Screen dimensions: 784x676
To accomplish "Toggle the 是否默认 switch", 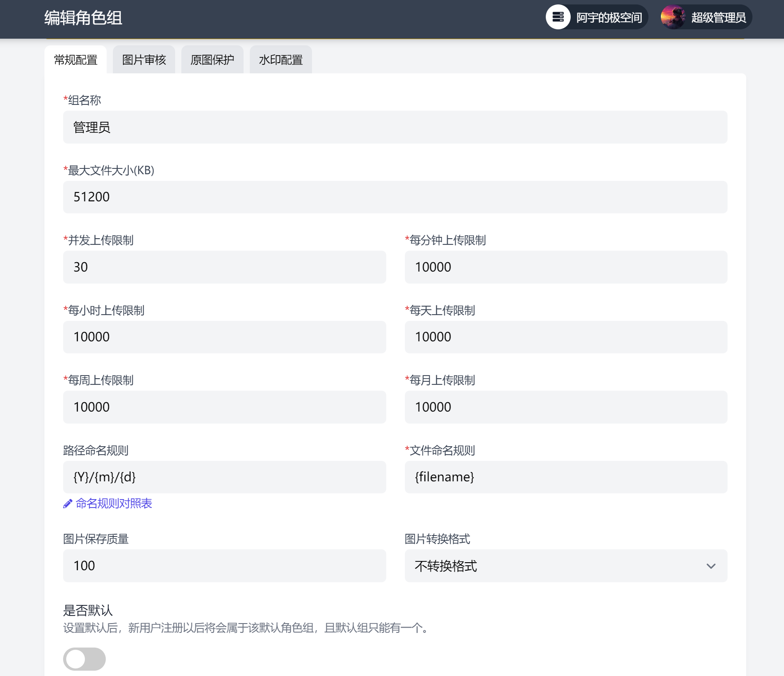I will tap(84, 659).
